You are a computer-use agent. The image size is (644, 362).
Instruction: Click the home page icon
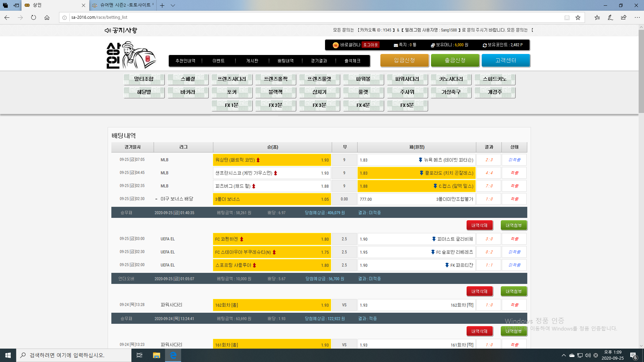(47, 17)
